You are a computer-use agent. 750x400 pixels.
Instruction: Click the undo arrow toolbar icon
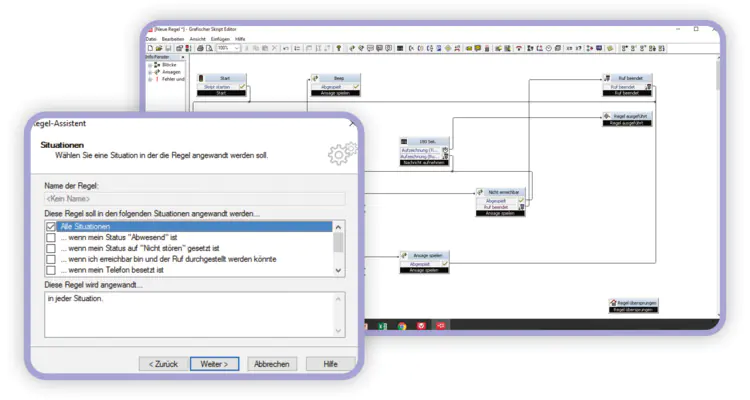pos(285,47)
